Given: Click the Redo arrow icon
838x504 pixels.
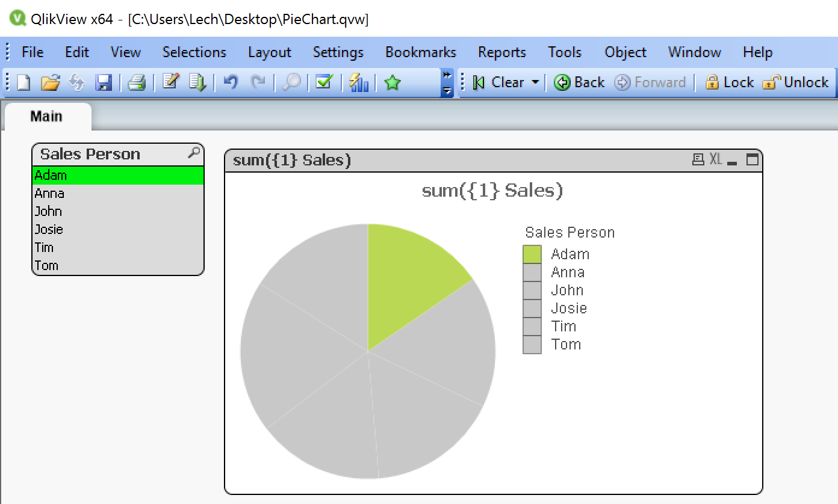Looking at the screenshot, I should pos(258,82).
